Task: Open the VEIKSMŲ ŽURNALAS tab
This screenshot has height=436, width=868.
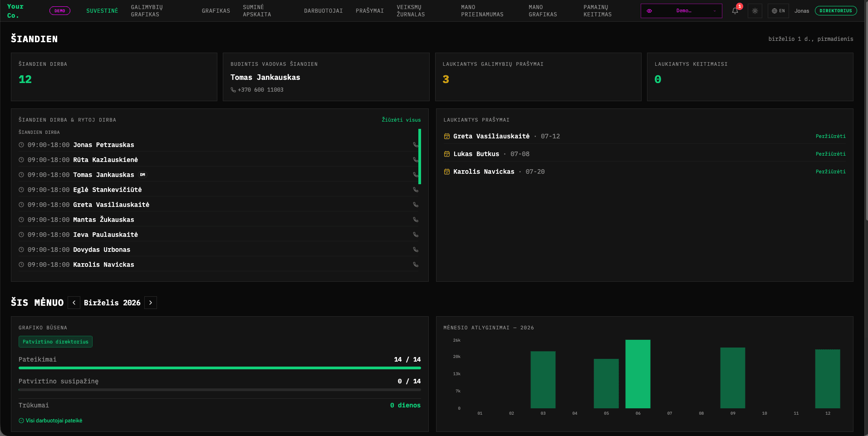Action: click(x=411, y=11)
